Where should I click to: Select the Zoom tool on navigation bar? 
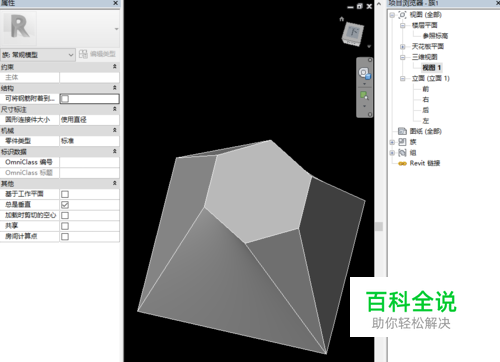[364, 96]
